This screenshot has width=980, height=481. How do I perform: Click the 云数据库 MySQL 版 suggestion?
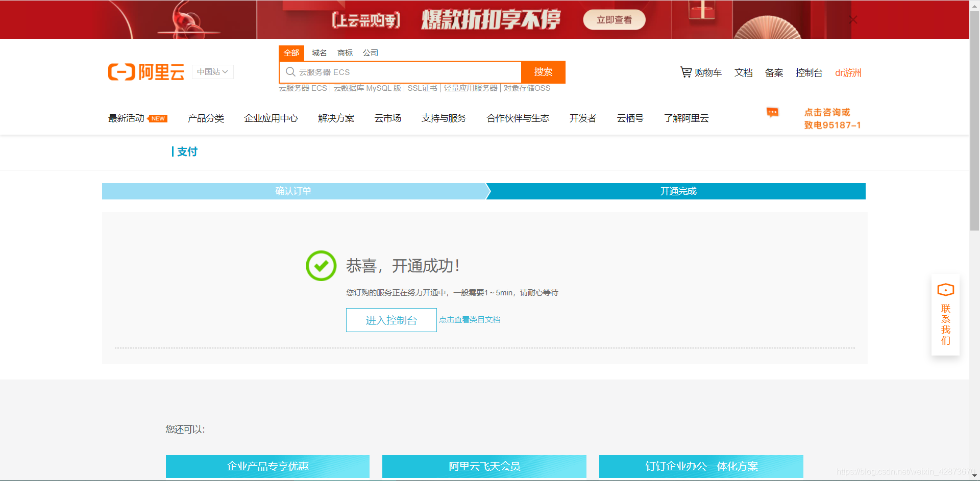coord(367,88)
